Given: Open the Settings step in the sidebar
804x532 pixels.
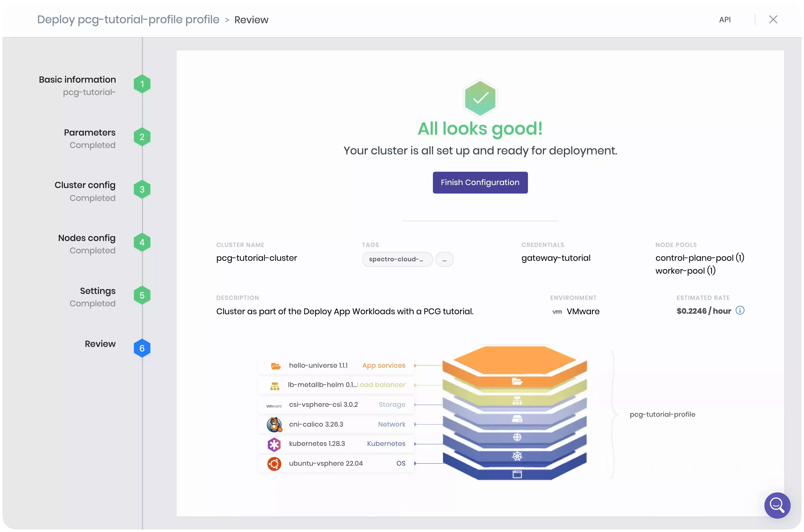Looking at the screenshot, I should [142, 295].
